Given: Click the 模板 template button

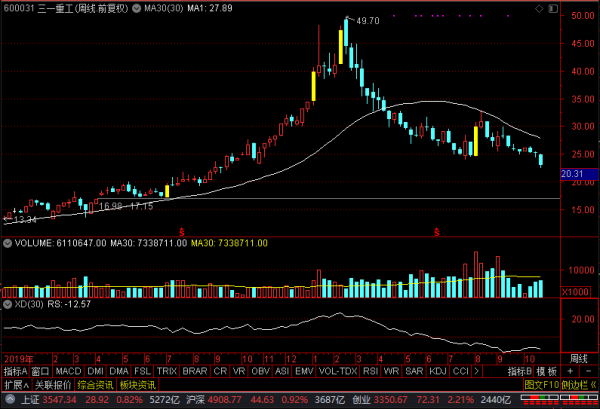Looking at the screenshot, I should [546, 370].
